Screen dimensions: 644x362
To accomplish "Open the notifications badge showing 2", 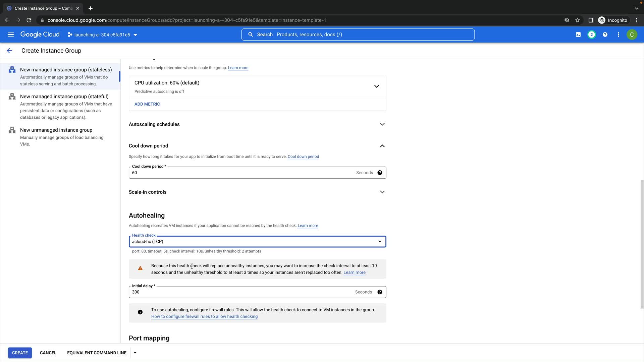I will [x=591, y=35].
